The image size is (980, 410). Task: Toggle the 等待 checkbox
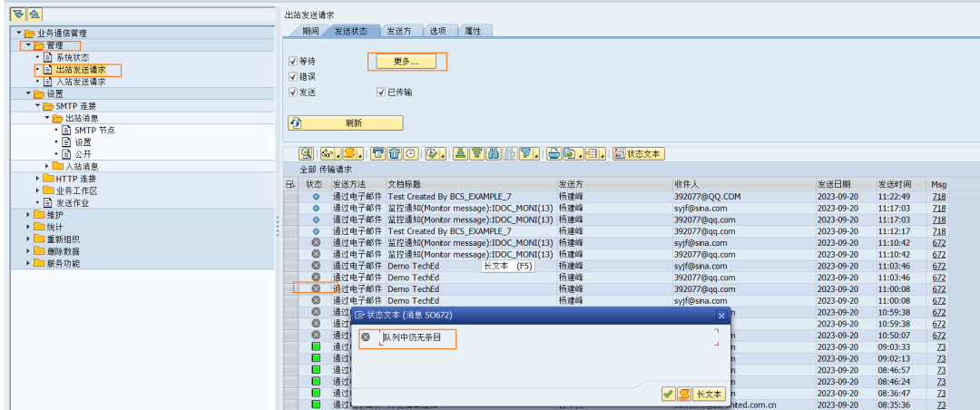pos(292,62)
